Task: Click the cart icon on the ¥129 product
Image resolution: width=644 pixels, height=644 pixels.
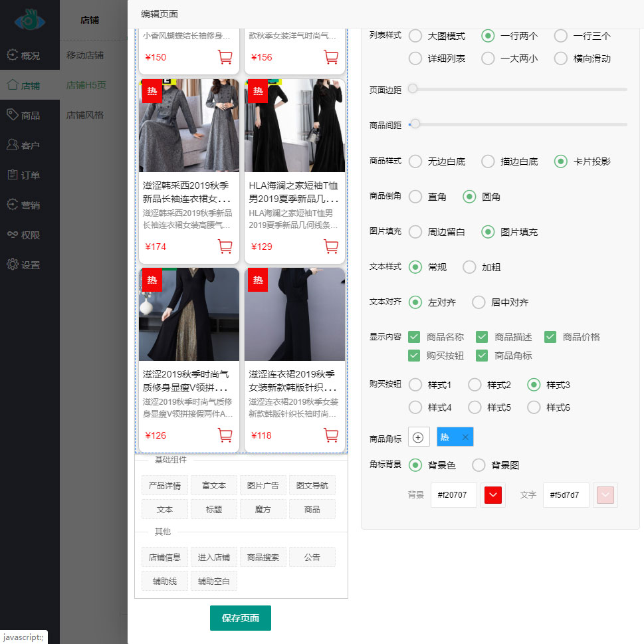Action: point(331,247)
